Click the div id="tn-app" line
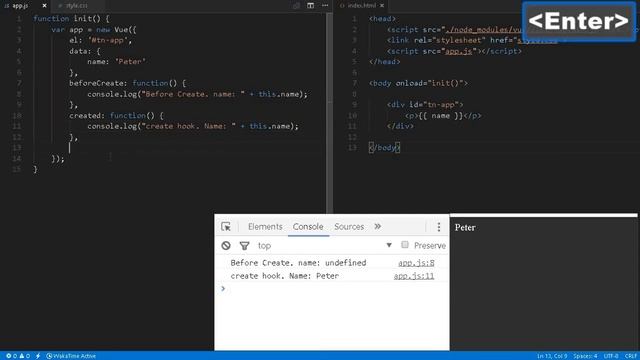640x360 pixels. click(425, 105)
